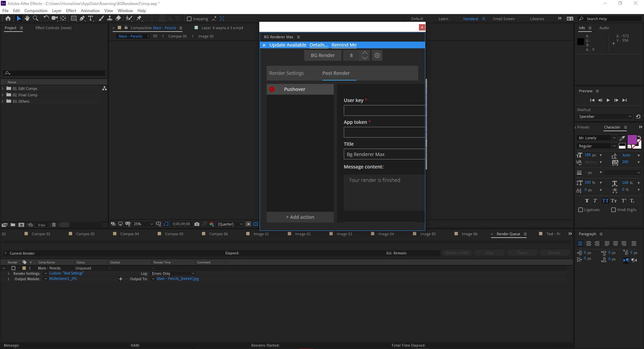
Task: Click the Remind Me link
Action: pyautogui.click(x=344, y=45)
